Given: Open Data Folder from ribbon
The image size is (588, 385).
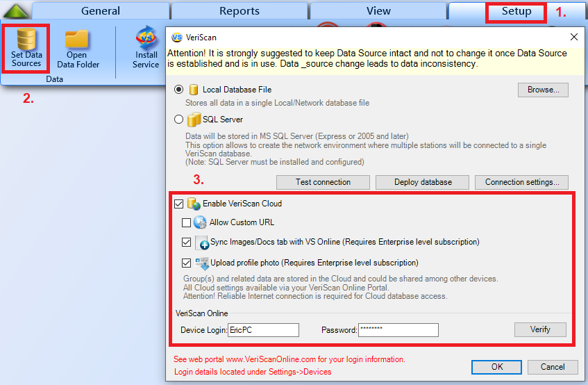Looking at the screenshot, I should pos(78,49).
